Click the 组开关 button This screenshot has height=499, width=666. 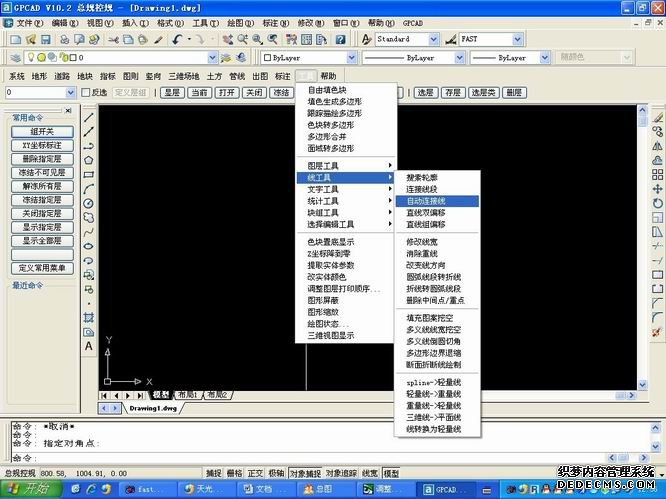[42, 132]
